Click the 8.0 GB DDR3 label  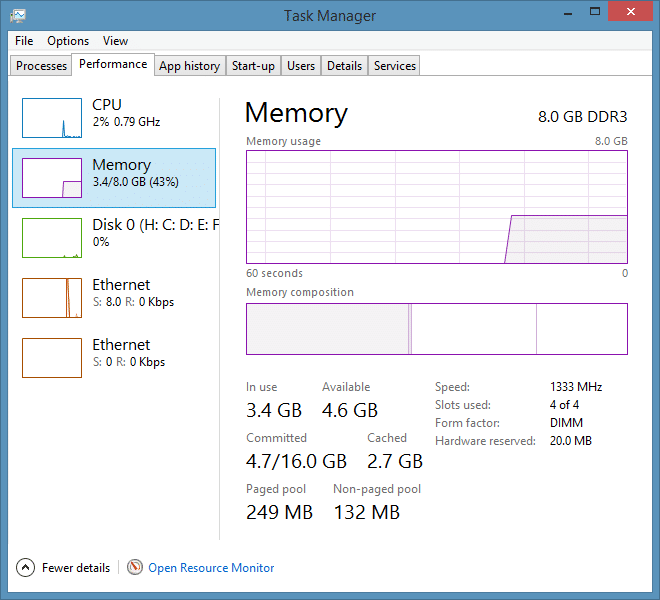coord(583,117)
